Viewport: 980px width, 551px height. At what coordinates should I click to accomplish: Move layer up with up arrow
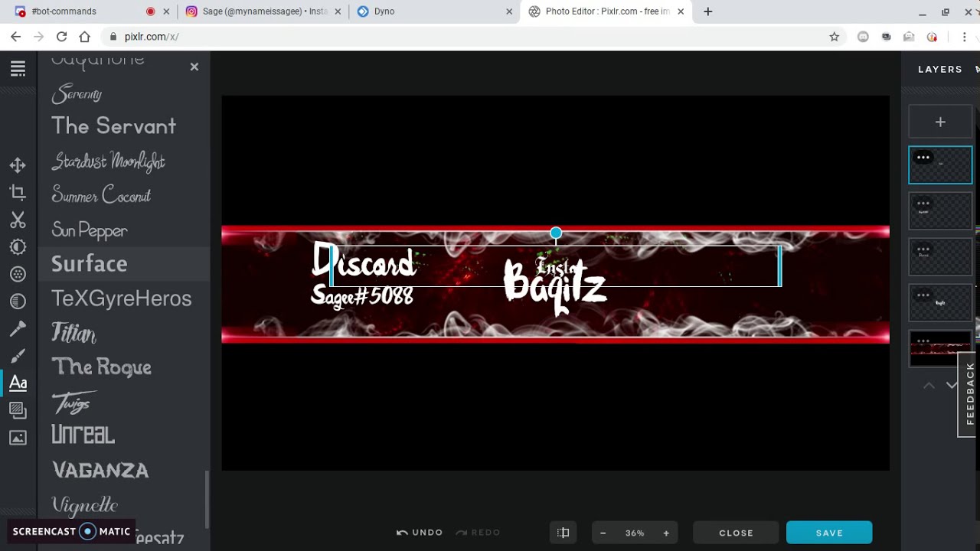pyautogui.click(x=929, y=386)
